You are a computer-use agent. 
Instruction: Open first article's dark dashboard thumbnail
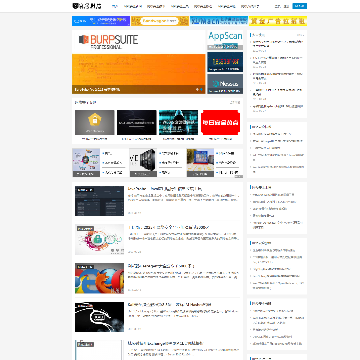point(99,201)
